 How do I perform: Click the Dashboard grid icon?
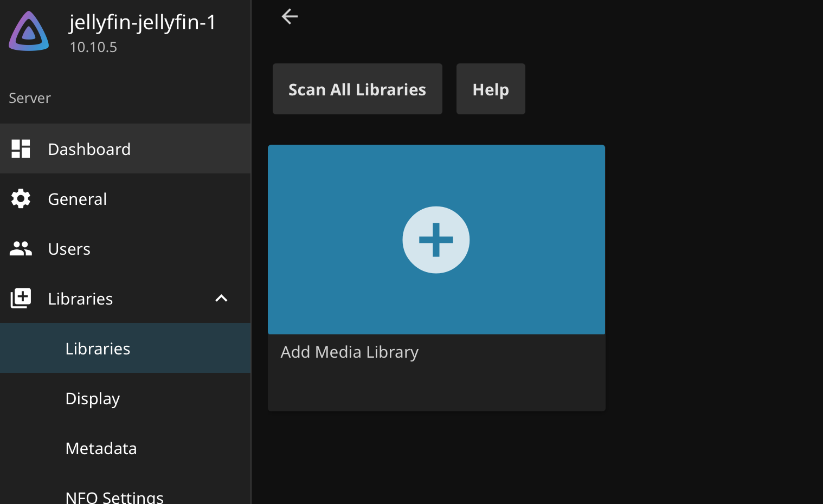(x=21, y=149)
